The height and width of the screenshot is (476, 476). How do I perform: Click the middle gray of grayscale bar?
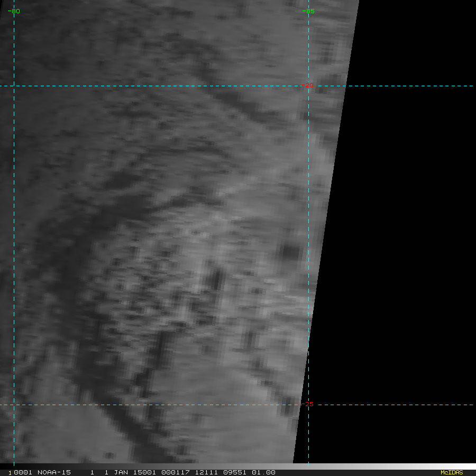click(238, 466)
